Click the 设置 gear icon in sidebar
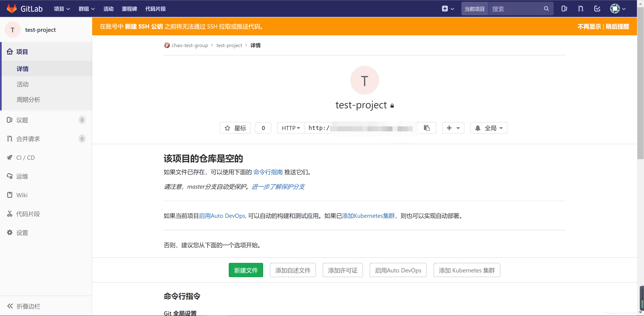The image size is (644, 316). 10,233
